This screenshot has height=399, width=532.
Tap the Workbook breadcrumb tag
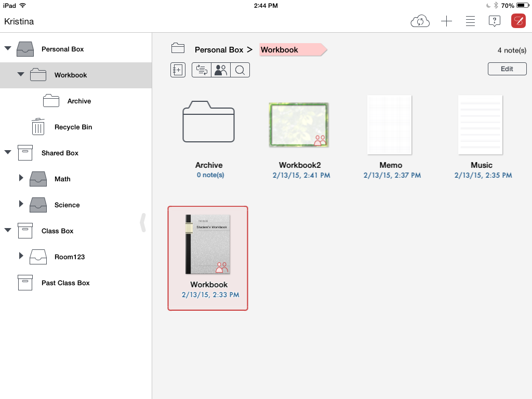click(x=293, y=50)
